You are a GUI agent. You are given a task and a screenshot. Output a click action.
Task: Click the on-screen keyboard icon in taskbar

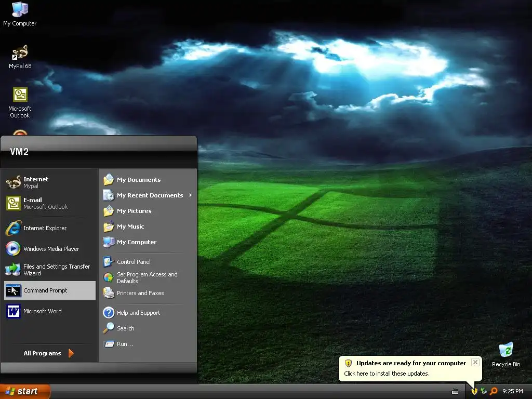tap(455, 392)
